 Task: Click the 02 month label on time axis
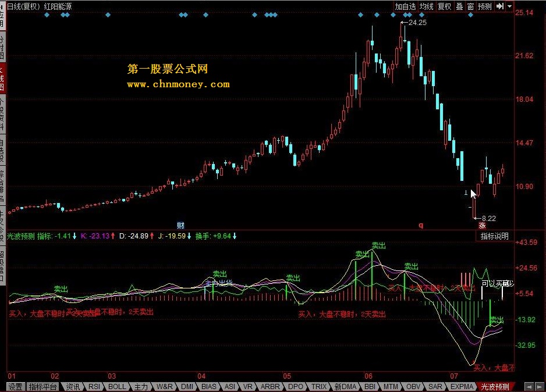pos(55,376)
